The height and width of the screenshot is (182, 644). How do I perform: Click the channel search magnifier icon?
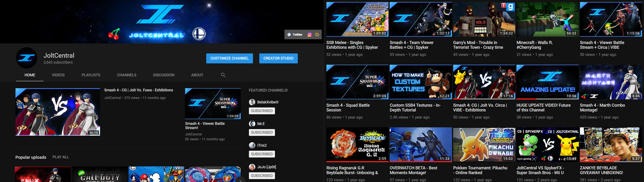223,75
